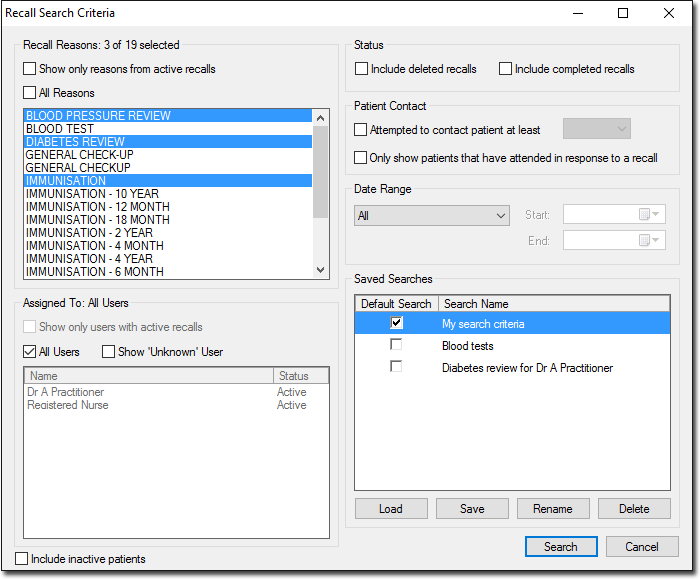Image resolution: width=700 pixels, height=579 pixels.
Task: Enable Show 'Unknown' User option
Action: point(108,352)
